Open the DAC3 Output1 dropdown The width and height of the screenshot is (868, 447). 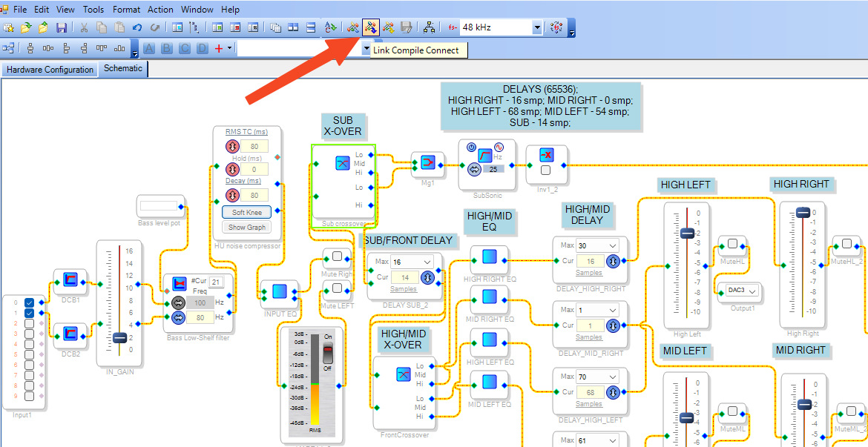pos(752,290)
